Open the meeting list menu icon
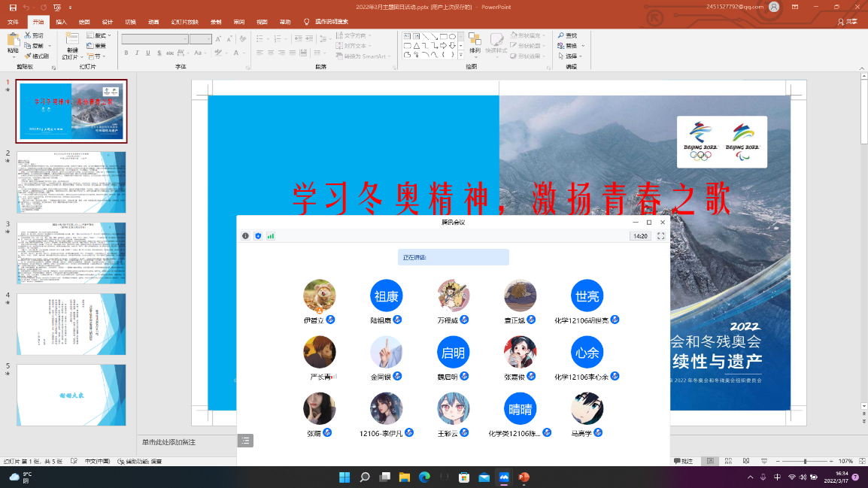Image resolution: width=868 pixels, height=488 pixels. (245, 441)
